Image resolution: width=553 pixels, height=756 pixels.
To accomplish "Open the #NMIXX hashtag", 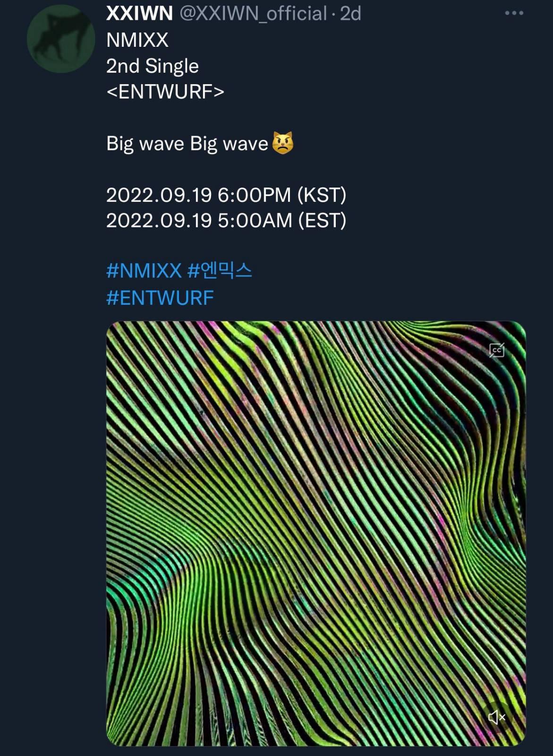I will click(144, 271).
